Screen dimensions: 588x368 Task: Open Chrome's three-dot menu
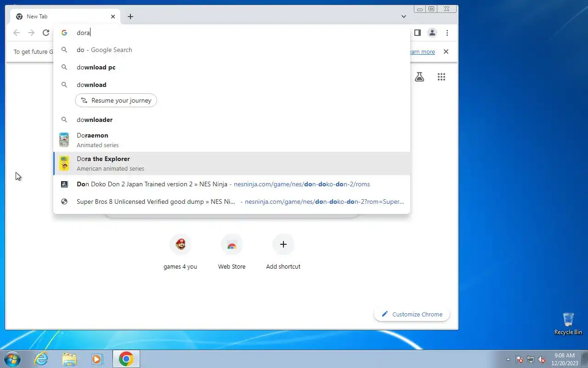(x=447, y=33)
